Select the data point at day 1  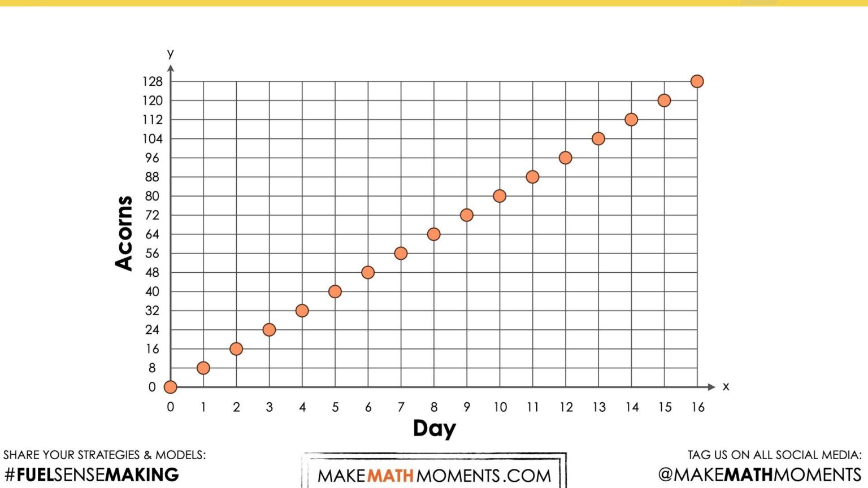click(203, 368)
